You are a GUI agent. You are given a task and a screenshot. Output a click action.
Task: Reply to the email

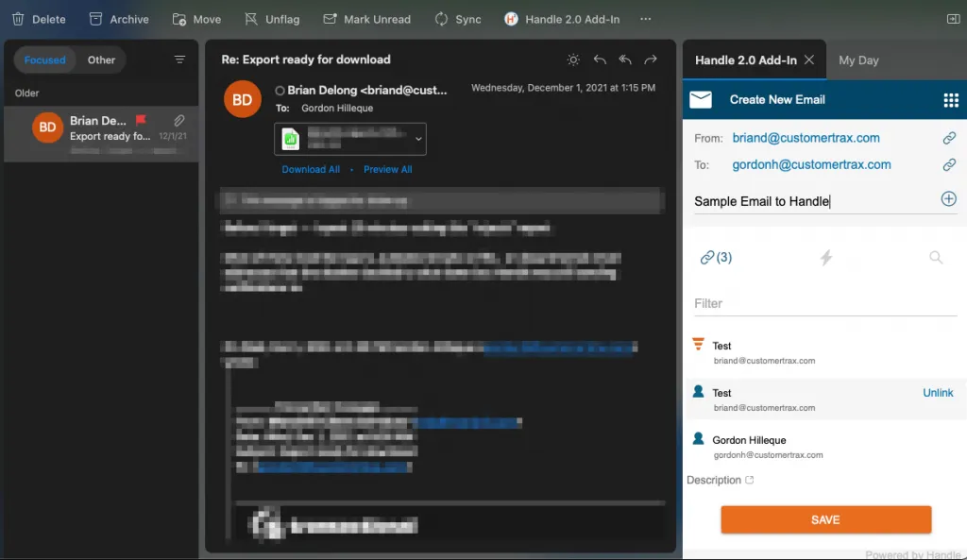600,59
